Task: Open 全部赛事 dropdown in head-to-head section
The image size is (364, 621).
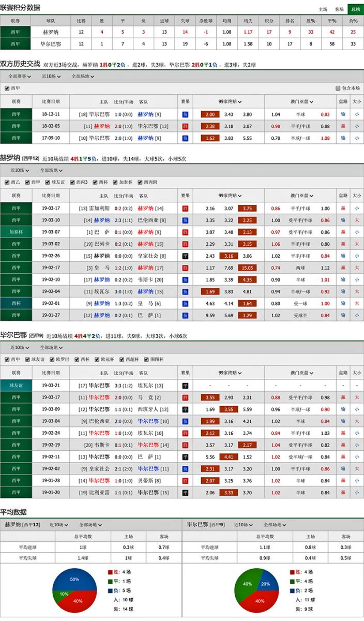Action: pyautogui.click(x=20, y=76)
